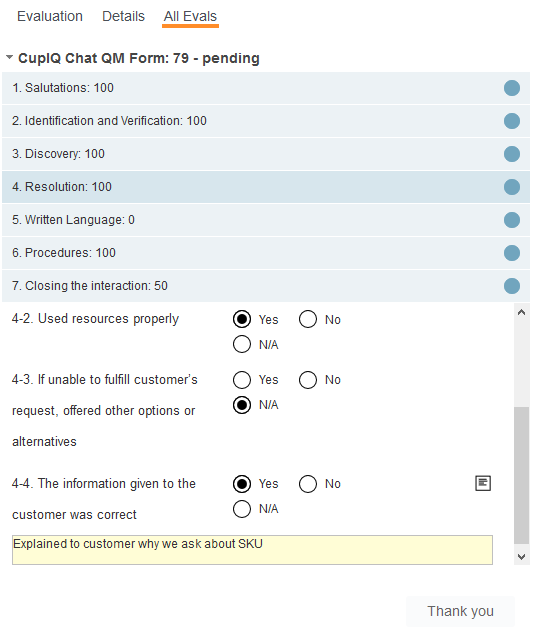Open the comment note icon for question 4-4
The image size is (540, 637).
click(x=483, y=483)
